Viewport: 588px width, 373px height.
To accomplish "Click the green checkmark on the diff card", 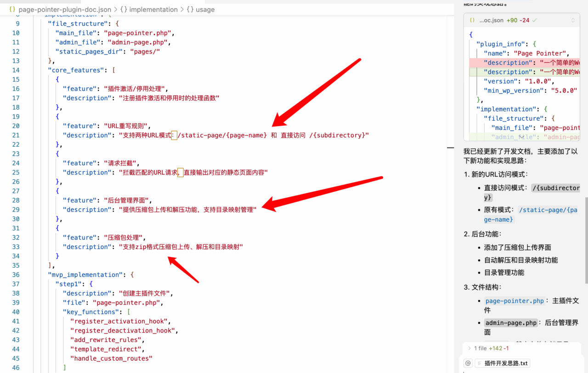I will [535, 21].
